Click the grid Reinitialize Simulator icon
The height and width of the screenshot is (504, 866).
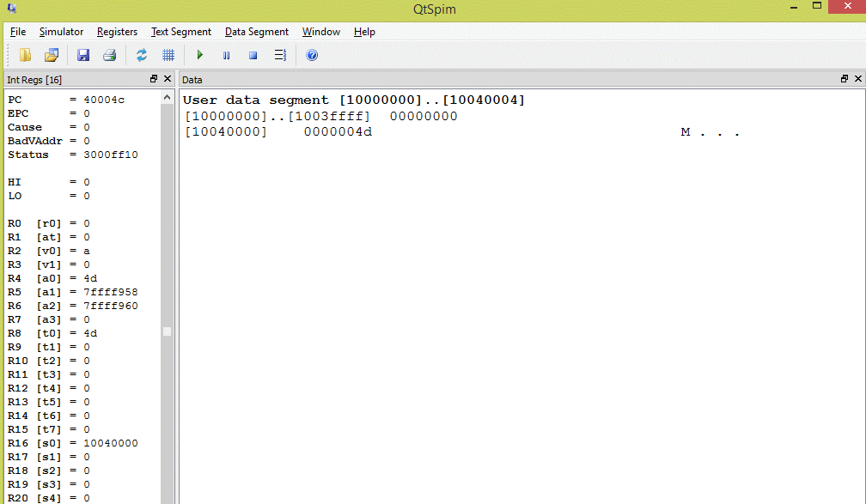coord(168,55)
